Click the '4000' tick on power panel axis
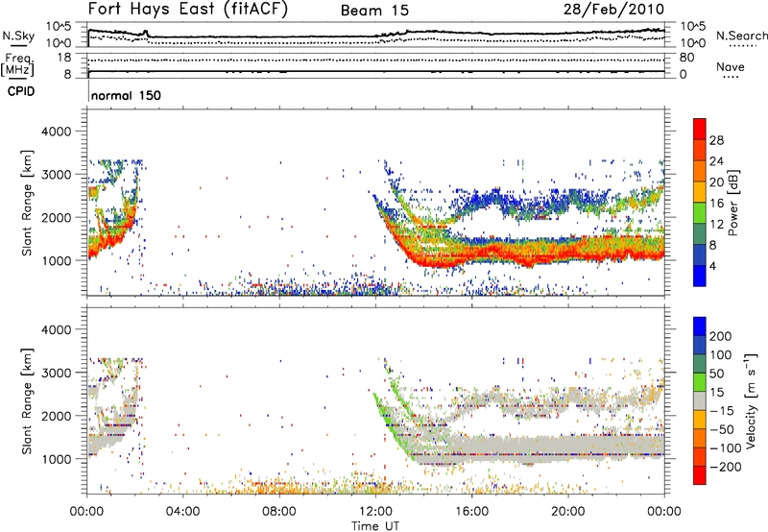Viewport: 768px width, 532px height. click(56, 132)
